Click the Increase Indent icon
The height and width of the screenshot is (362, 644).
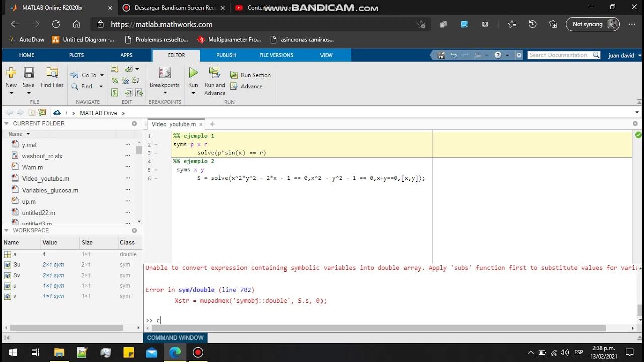click(x=128, y=93)
